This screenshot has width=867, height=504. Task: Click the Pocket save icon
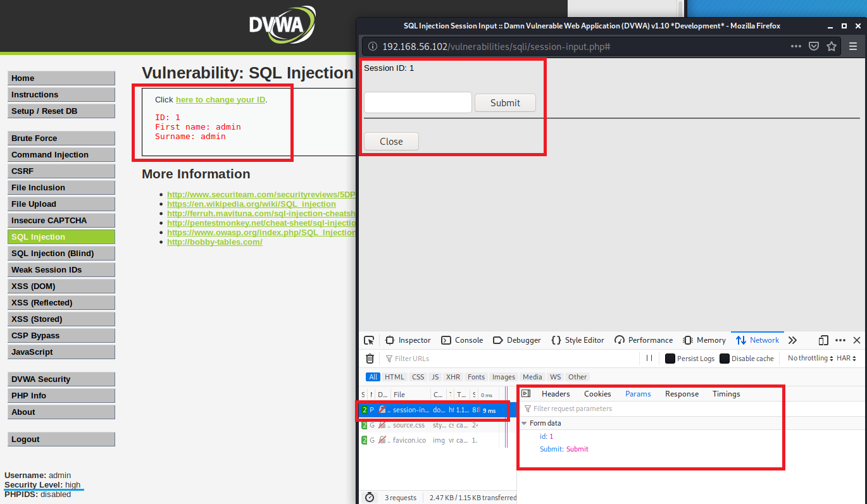point(814,46)
